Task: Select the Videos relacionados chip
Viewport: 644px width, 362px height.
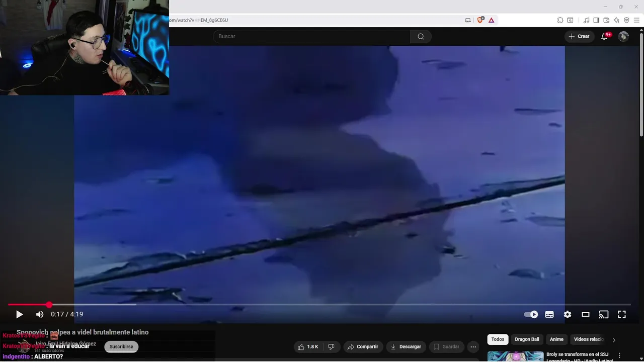Action: [x=589, y=339]
